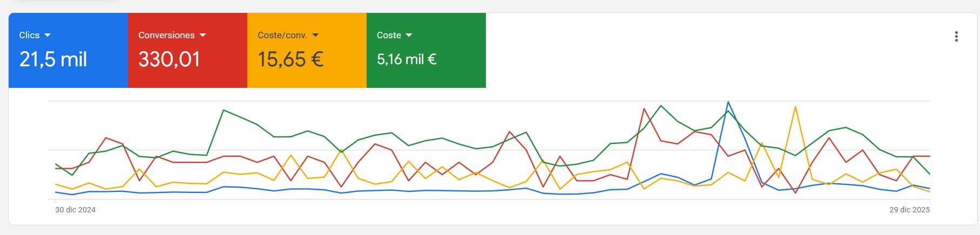980x235 pixels.
Task: Click the 330,01 conversions value
Action: coord(169,59)
